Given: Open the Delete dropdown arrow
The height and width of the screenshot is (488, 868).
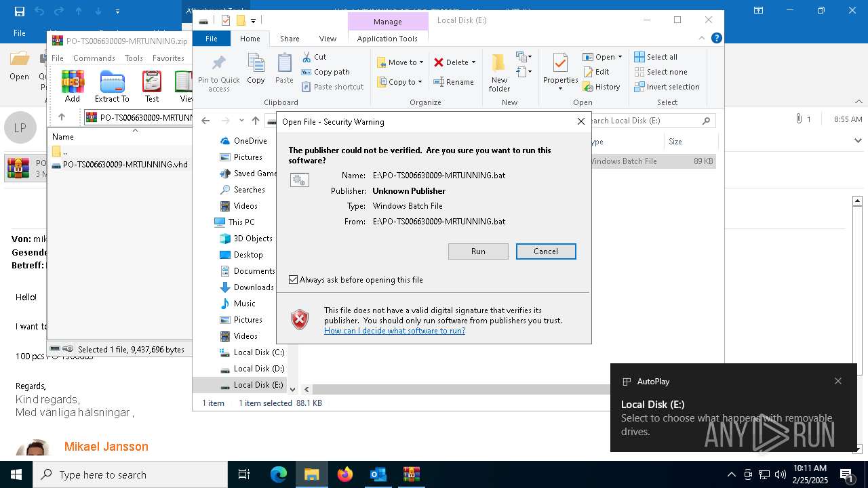Looking at the screenshot, I should 473,62.
